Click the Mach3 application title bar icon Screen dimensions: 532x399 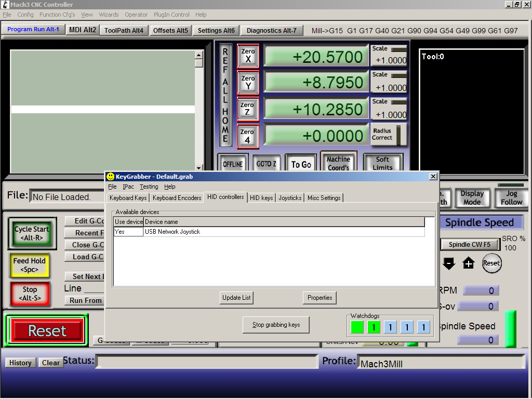point(5,4)
